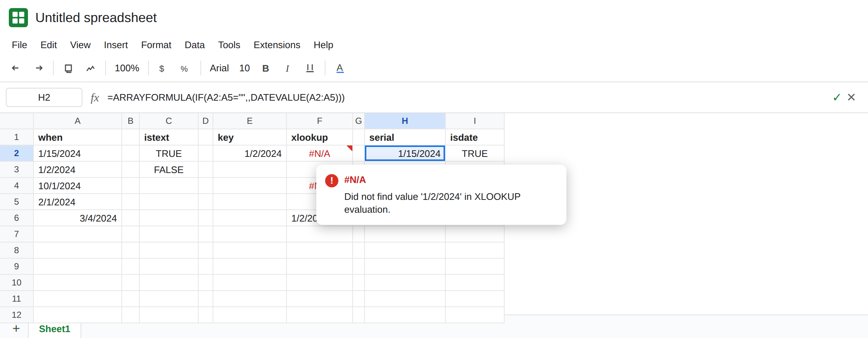The height and width of the screenshot is (338, 868).
Task: Click the select-all corner box
Action: (x=17, y=121)
